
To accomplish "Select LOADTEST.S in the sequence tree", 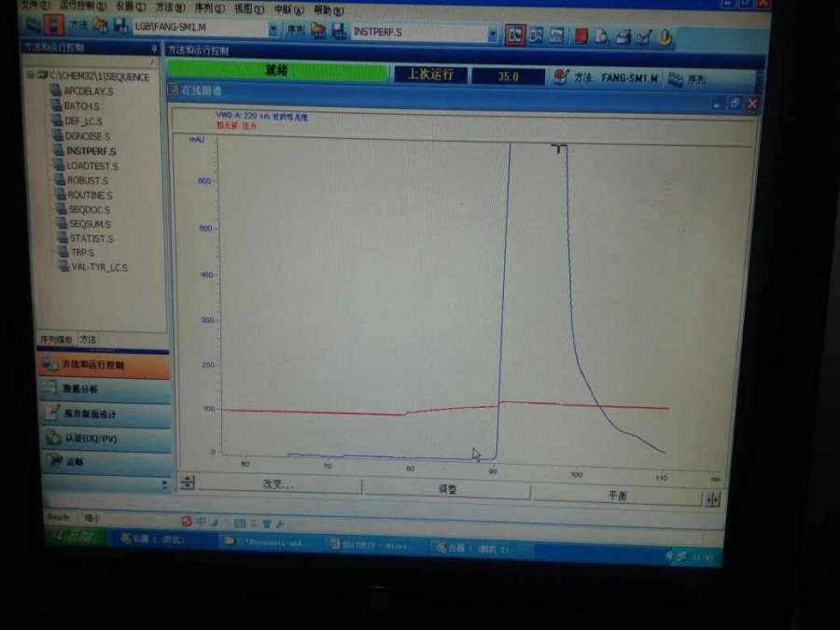I will pos(91,166).
